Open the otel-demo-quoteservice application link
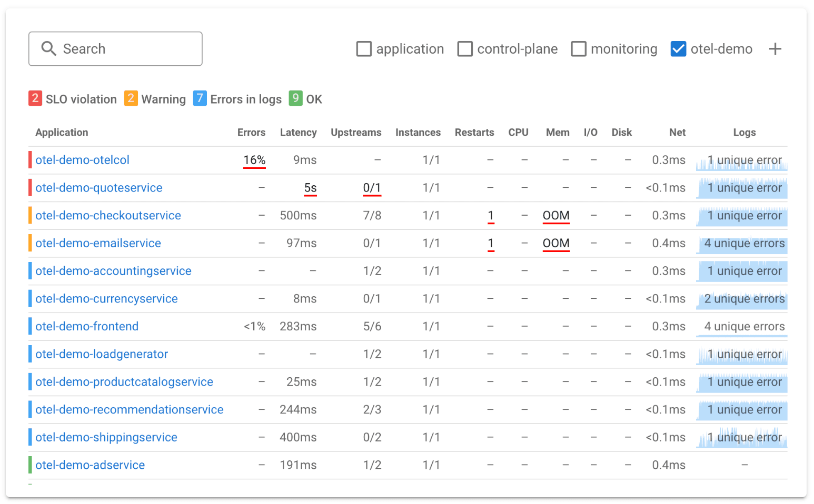Viewport: 814px width, 504px height. tap(99, 188)
